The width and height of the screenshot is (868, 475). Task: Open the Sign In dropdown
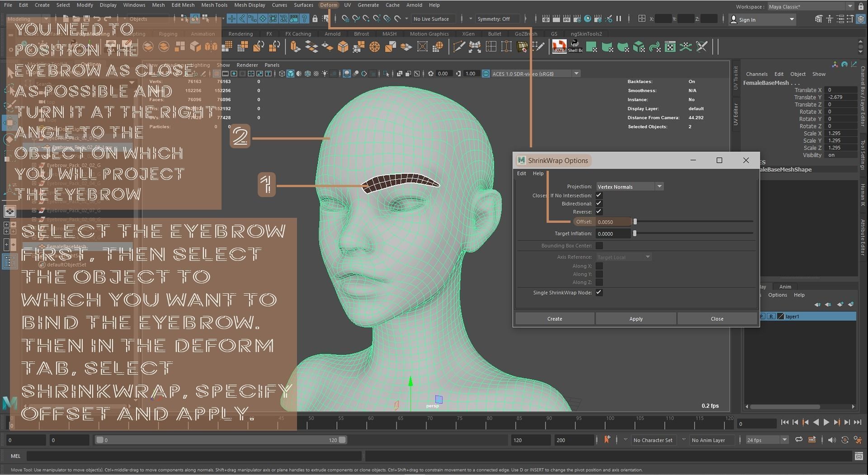(x=762, y=19)
